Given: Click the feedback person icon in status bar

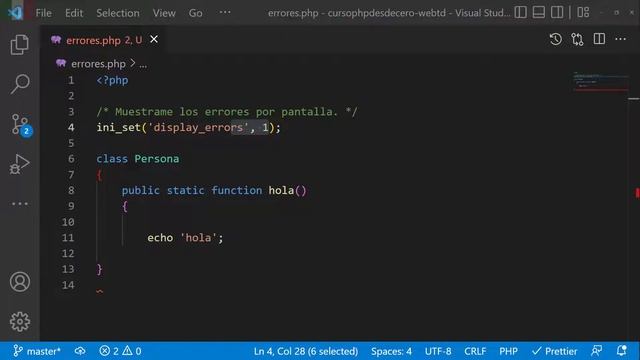Looking at the screenshot, I should pyautogui.click(x=596, y=351).
